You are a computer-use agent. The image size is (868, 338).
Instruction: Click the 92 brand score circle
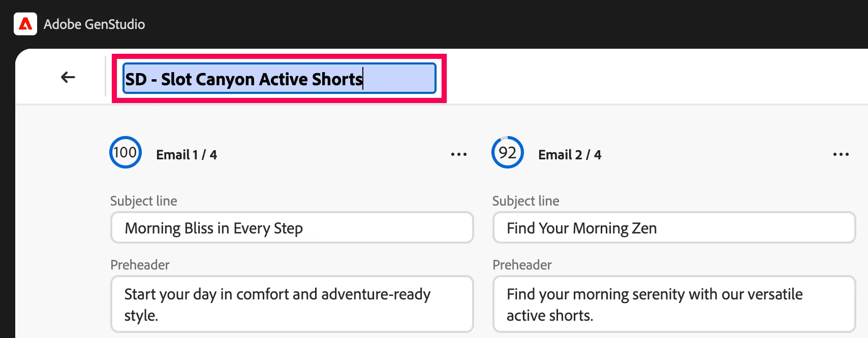click(x=508, y=152)
